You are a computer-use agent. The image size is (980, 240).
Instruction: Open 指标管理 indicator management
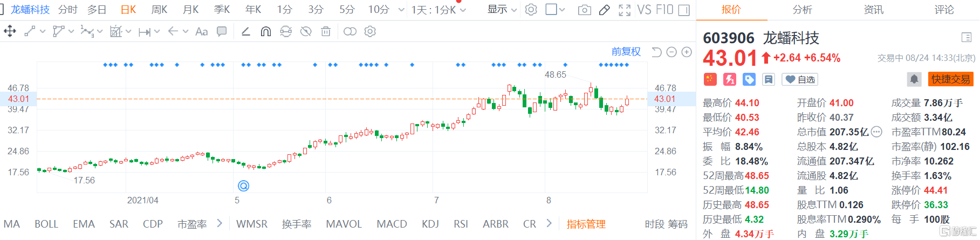tap(586, 224)
